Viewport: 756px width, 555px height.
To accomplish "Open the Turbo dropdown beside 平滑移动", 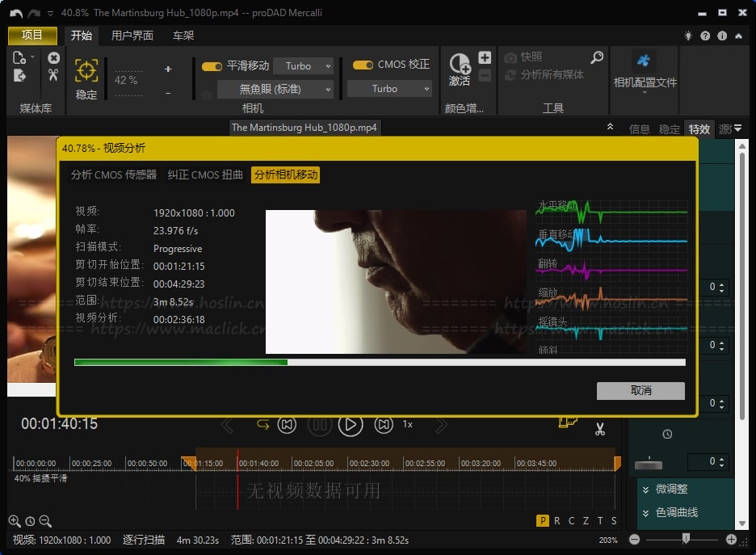I will [x=303, y=66].
